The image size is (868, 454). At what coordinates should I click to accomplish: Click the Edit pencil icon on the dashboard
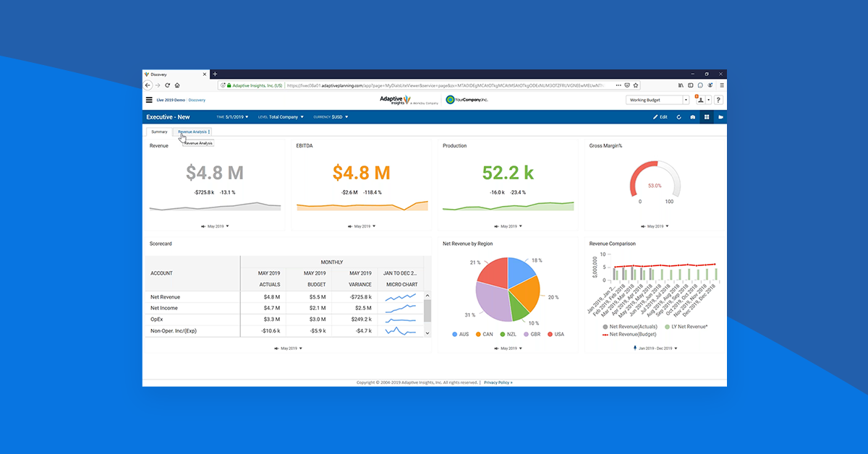coord(660,117)
